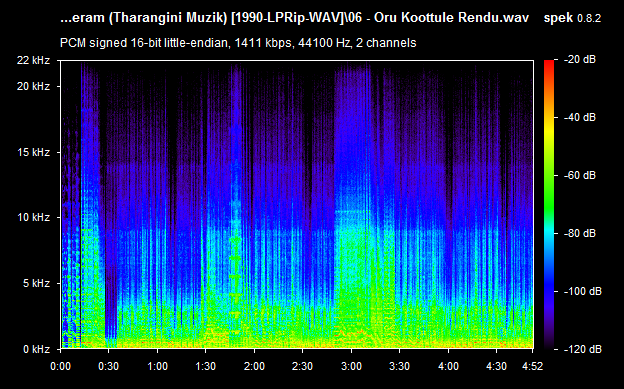This screenshot has height=389, width=624.
Task: Click the PCM signed 16-bit codec info line
Action: tap(238, 43)
